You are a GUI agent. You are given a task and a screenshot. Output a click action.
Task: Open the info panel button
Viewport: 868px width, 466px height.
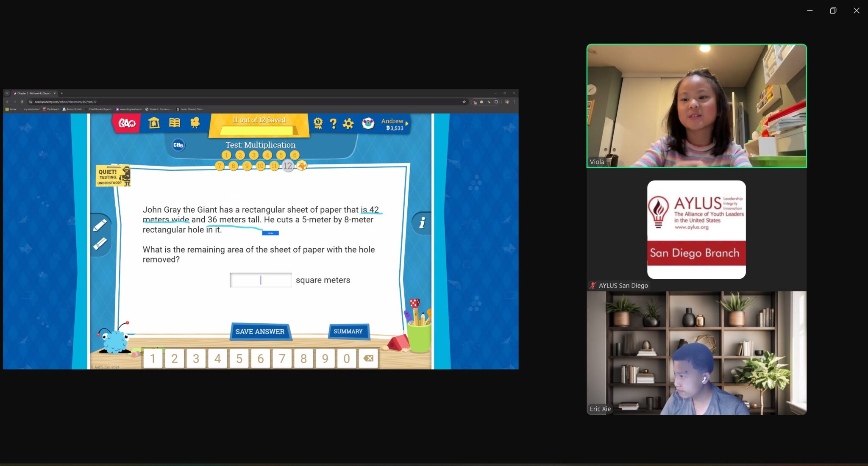pos(422,223)
